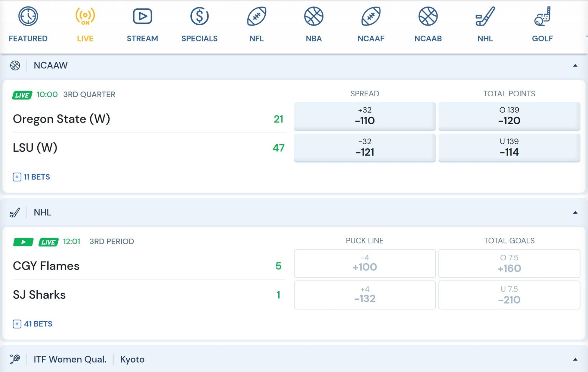Switch to NCAAB tab label
The image size is (588, 372).
point(428,38)
